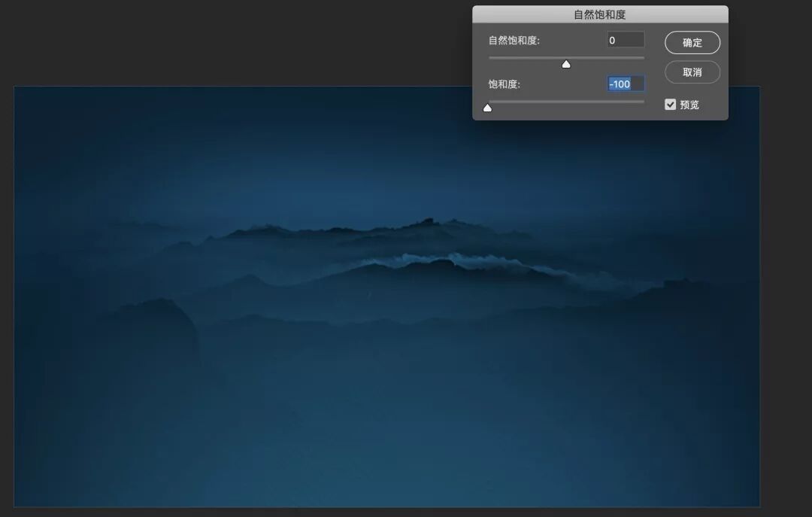The height and width of the screenshot is (517, 812).
Task: Confirm with the 确定 button
Action: pos(692,43)
